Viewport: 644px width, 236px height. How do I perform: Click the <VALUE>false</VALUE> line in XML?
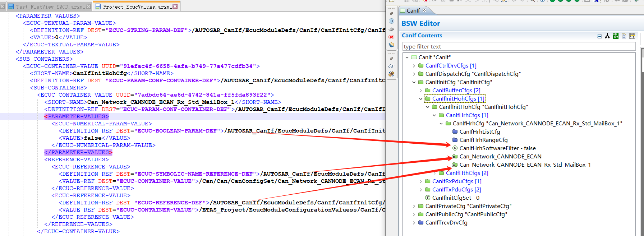94,138
